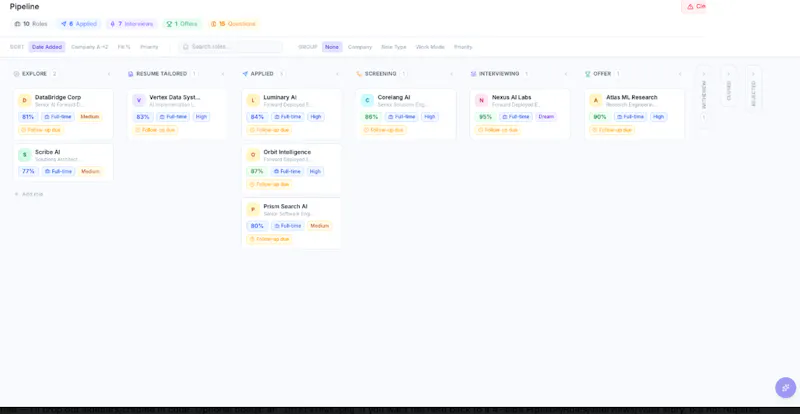
Task: Collapse the Interviewing column
Action: (566, 74)
